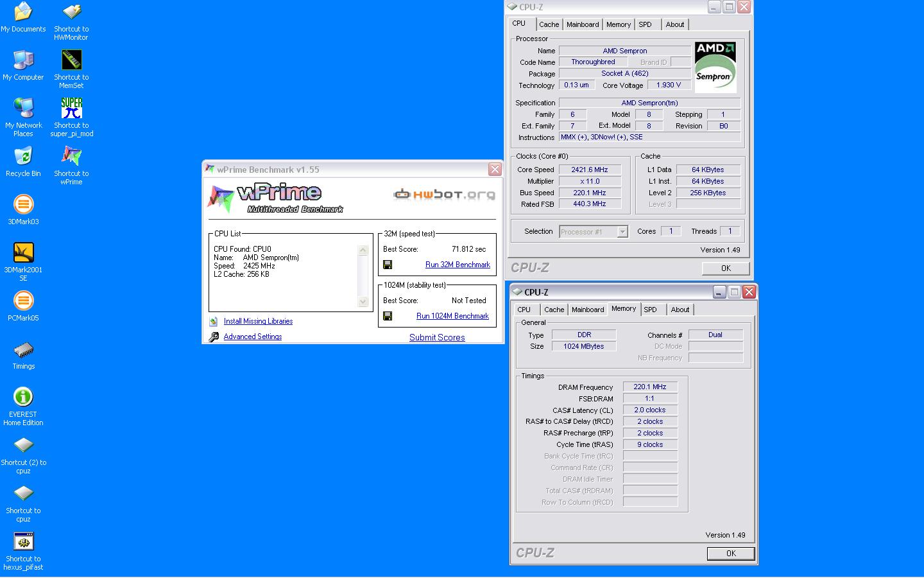Click Code Name value Thoroughbred
Screen dimensions: 924x578
tap(593, 62)
